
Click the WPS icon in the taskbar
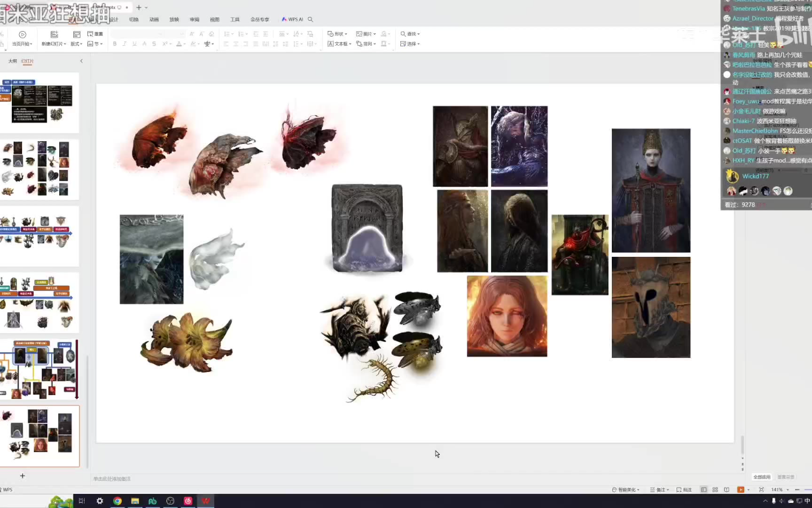coord(206,501)
